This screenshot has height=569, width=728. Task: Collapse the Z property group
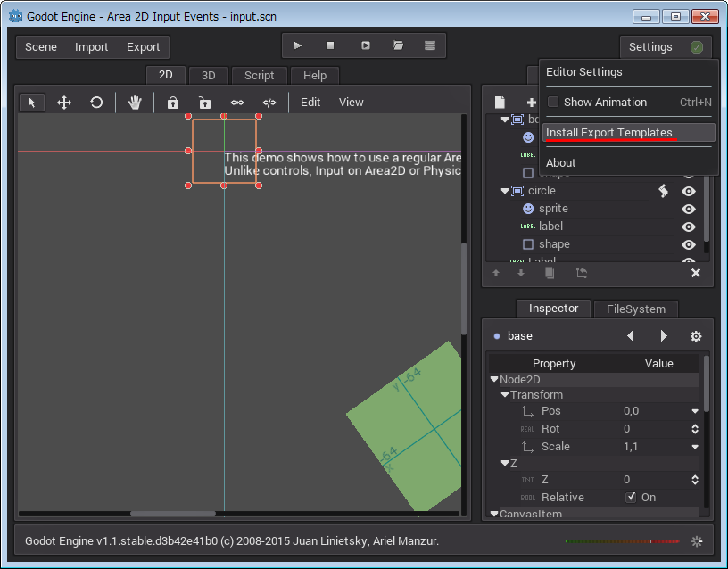pyautogui.click(x=505, y=463)
